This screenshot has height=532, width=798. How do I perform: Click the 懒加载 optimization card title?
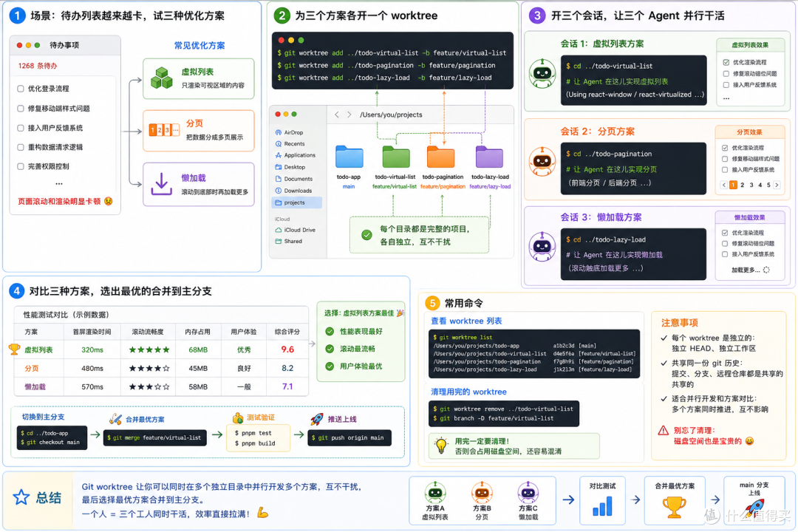194,177
